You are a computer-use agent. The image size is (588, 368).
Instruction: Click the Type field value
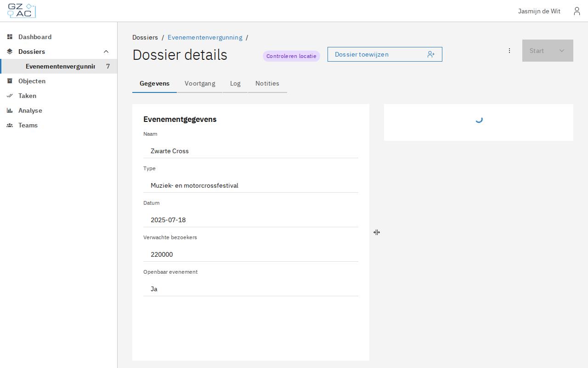(251, 185)
